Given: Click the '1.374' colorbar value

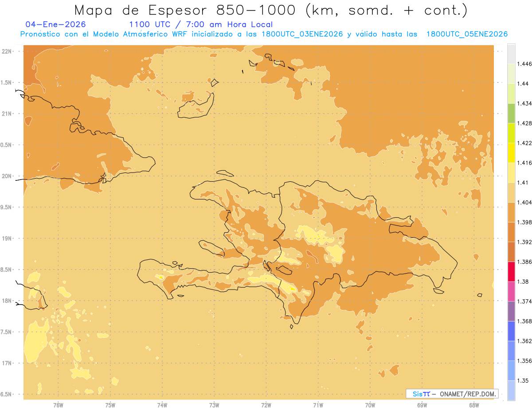Looking at the screenshot, I should (525, 301).
